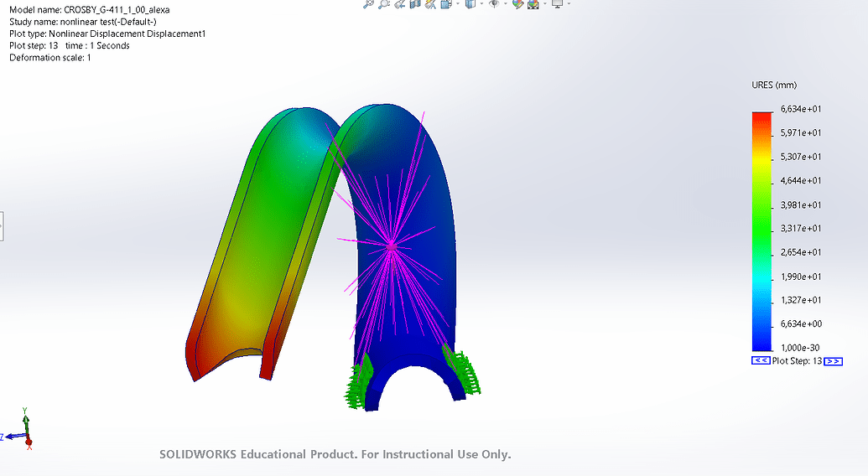Click the Apply Scene icon

533,3
